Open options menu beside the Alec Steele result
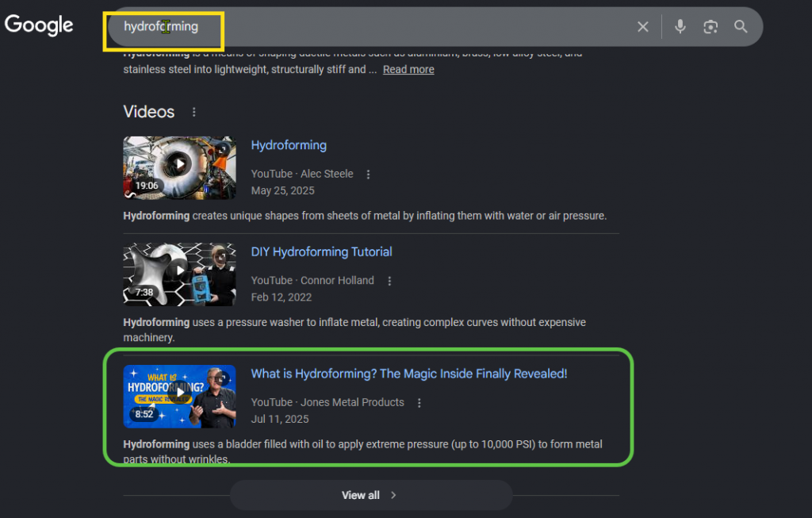 point(368,174)
